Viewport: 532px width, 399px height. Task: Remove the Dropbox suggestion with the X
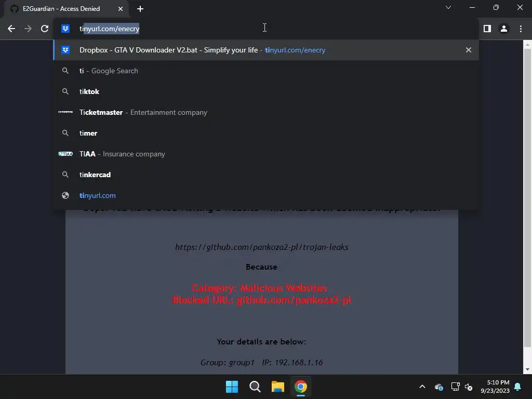click(469, 50)
